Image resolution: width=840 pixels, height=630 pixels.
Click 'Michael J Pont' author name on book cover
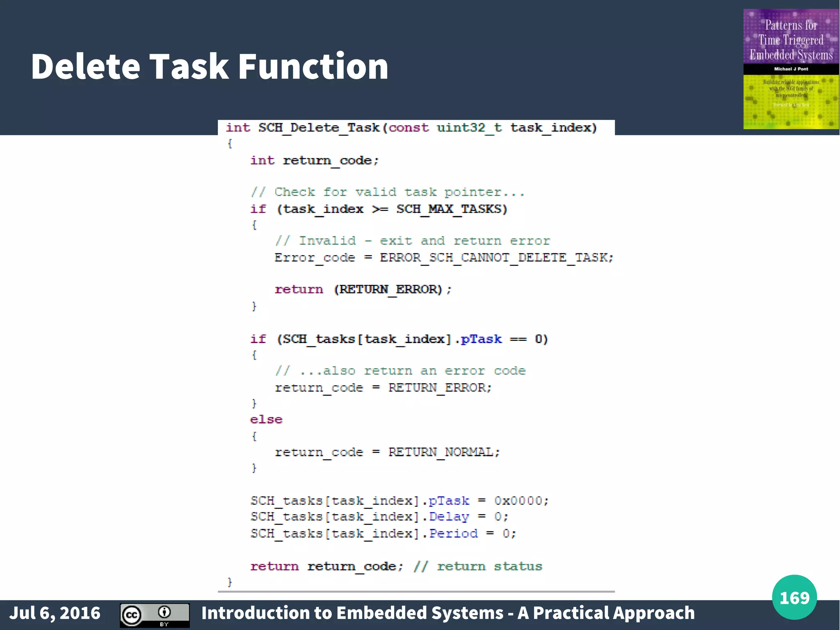coord(791,69)
